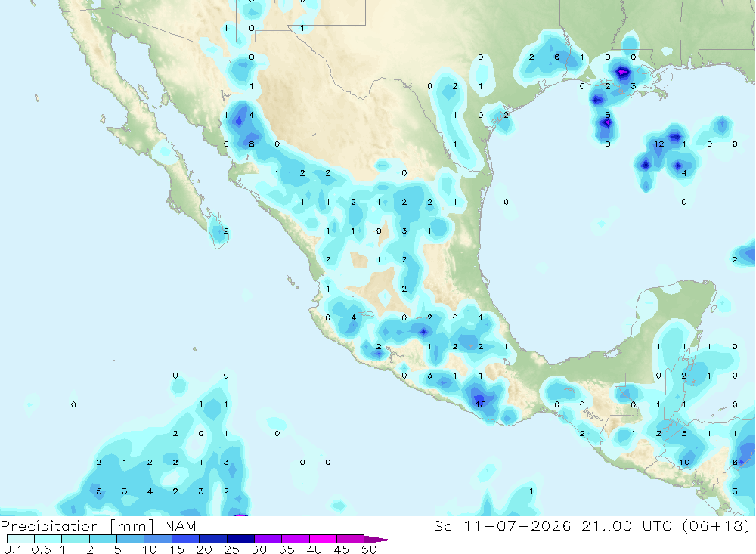The width and height of the screenshot is (756, 554).
Task: Click the 30–35 mm legend color box
Action: [x=268, y=539]
